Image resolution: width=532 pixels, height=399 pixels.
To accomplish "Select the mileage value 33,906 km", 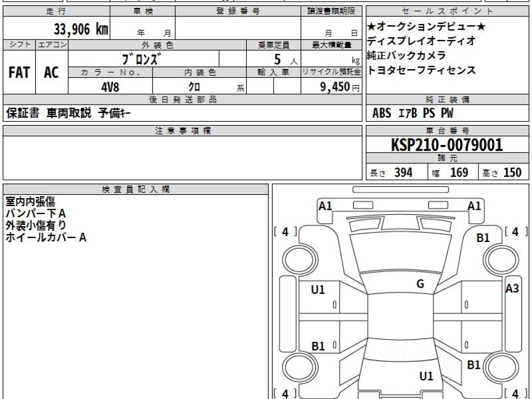I will click(x=81, y=29).
